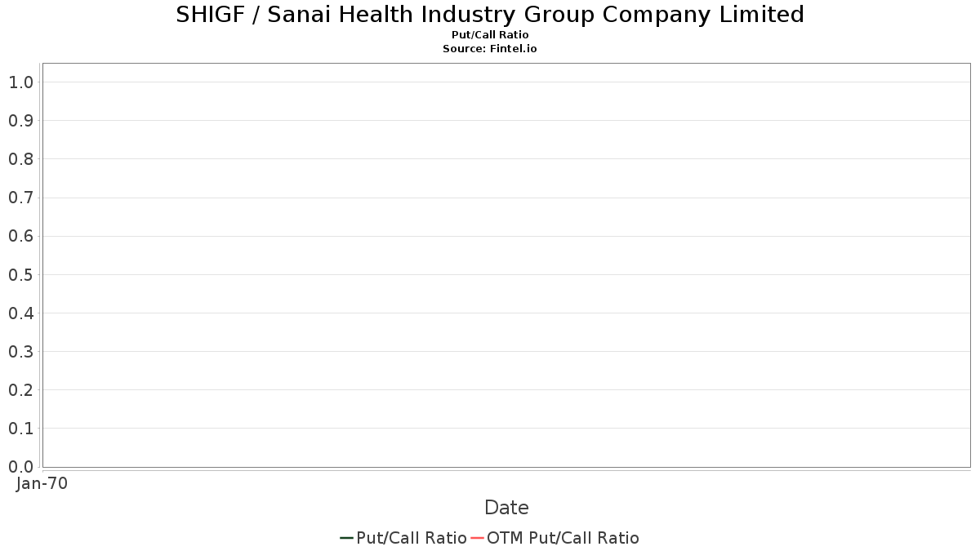Viewport: 980px width, 551px height.
Task: Click the red OTM legend line swatch
Action: tap(478, 538)
